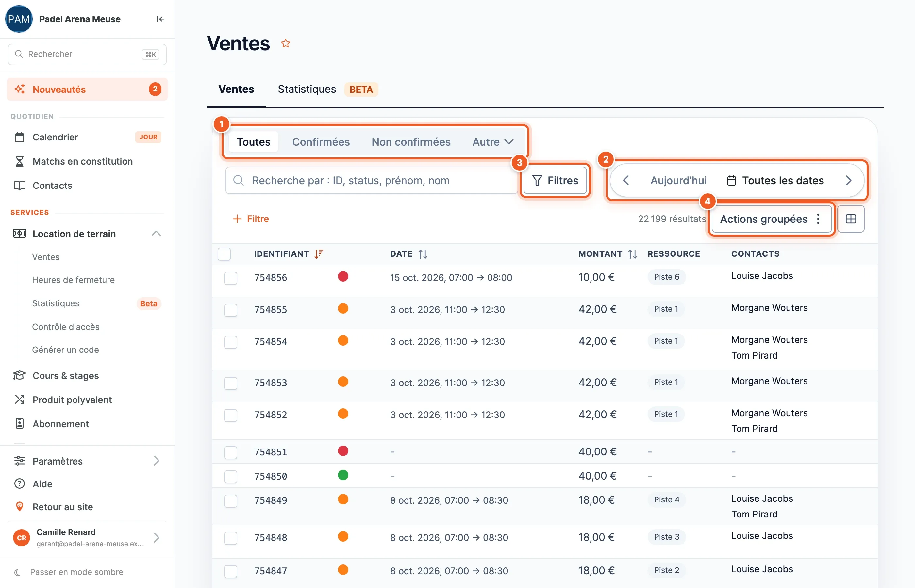Open the Contacts sidebar entry
Screen dimensions: 915x588
tap(88, 185)
